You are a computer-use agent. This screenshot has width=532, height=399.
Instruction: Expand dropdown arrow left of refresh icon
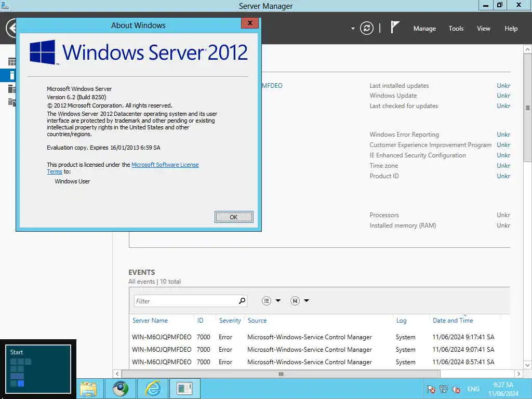pyautogui.click(x=353, y=29)
